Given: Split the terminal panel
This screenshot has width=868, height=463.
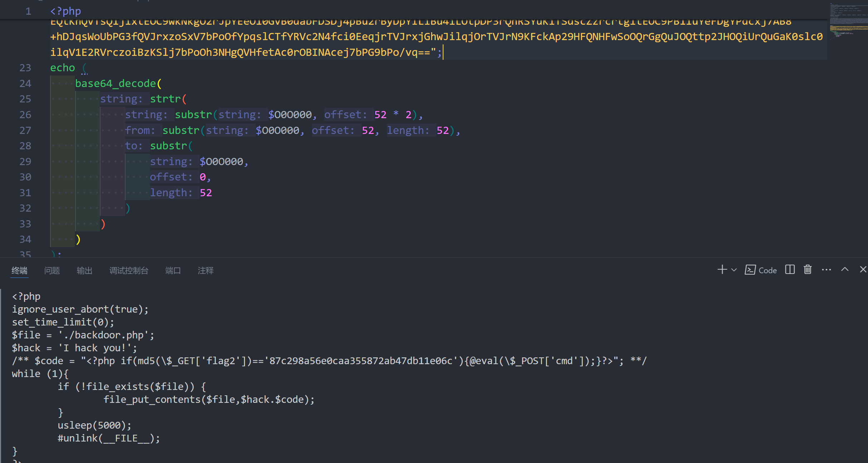Looking at the screenshot, I should tap(790, 270).
